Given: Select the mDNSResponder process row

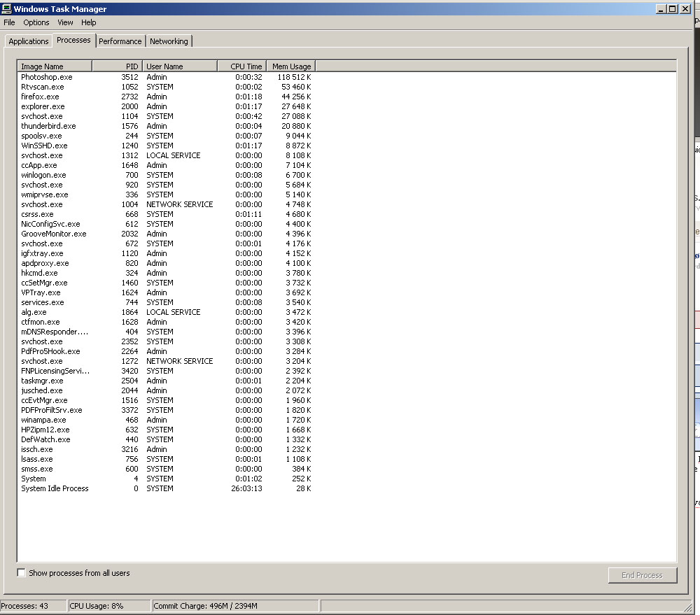Looking at the screenshot, I should pos(166,332).
